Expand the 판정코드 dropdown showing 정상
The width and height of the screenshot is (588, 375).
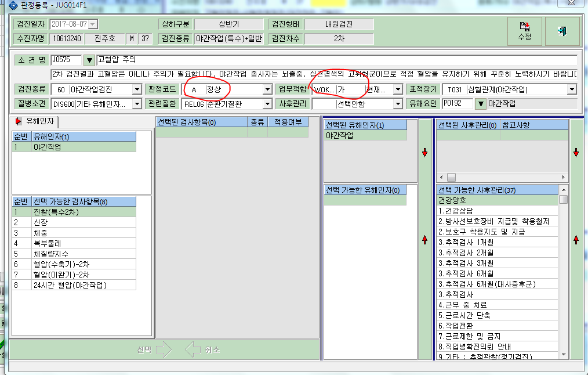(267, 90)
